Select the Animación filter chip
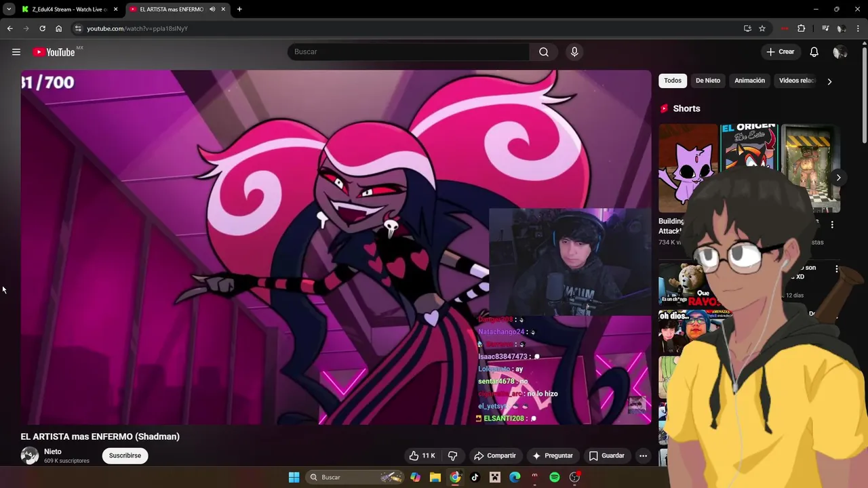This screenshot has width=868, height=488. click(749, 81)
